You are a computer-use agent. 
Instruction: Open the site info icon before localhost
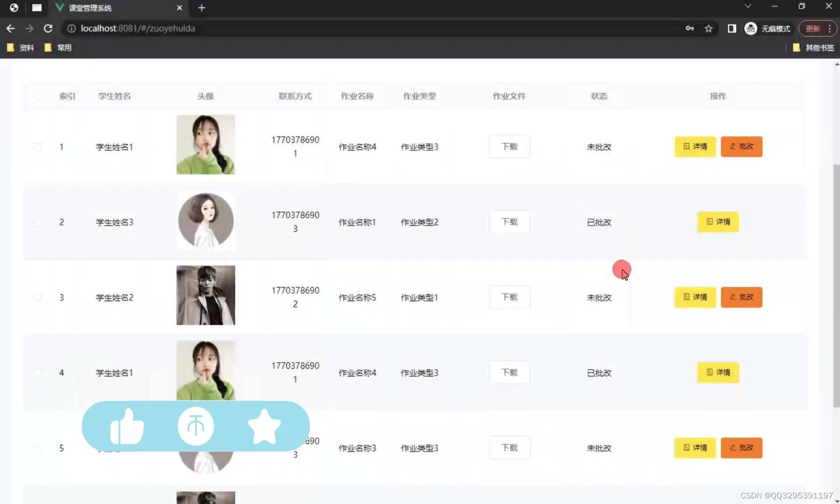71,28
